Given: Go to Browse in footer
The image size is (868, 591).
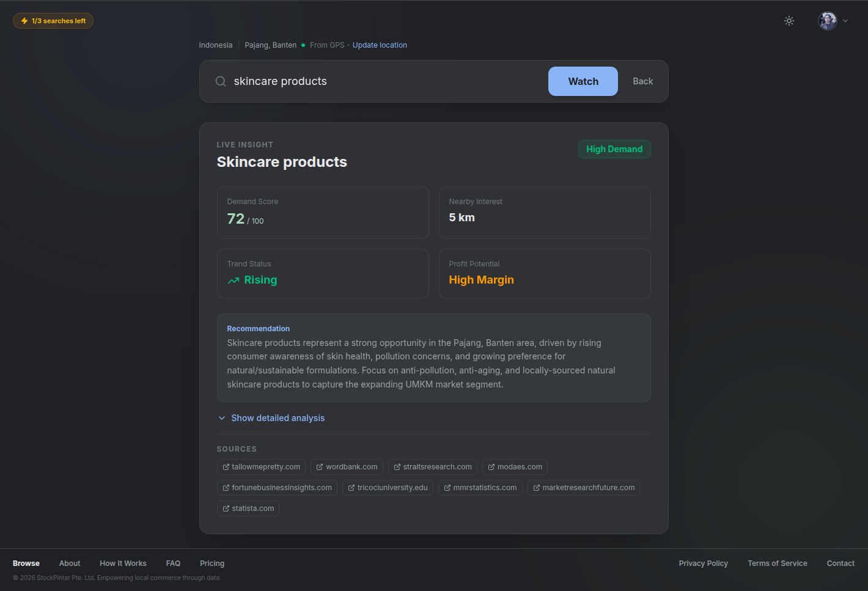Looking at the screenshot, I should click(x=26, y=563).
